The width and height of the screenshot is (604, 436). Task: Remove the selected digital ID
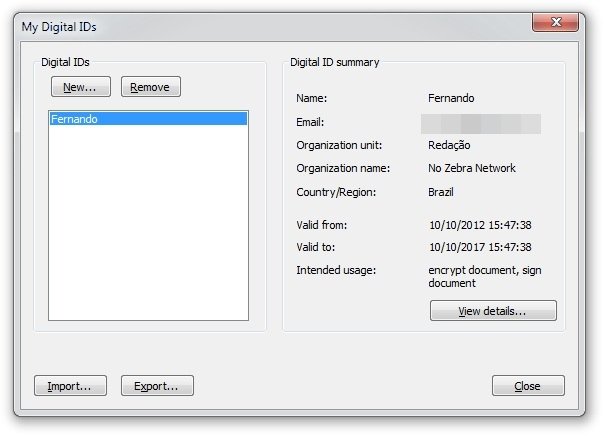[x=151, y=87]
